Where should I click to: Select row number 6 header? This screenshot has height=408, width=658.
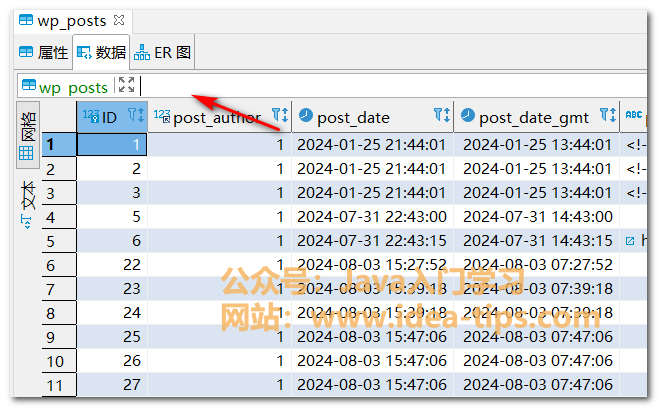[59, 265]
